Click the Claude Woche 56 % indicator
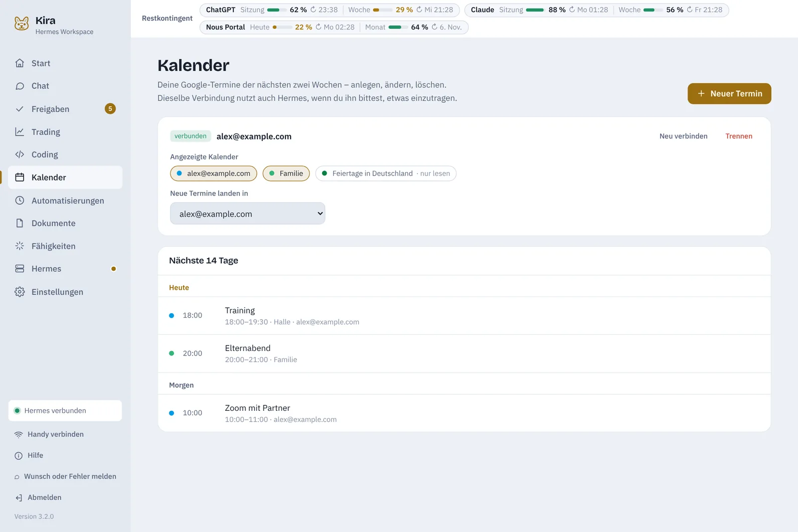 click(x=670, y=10)
